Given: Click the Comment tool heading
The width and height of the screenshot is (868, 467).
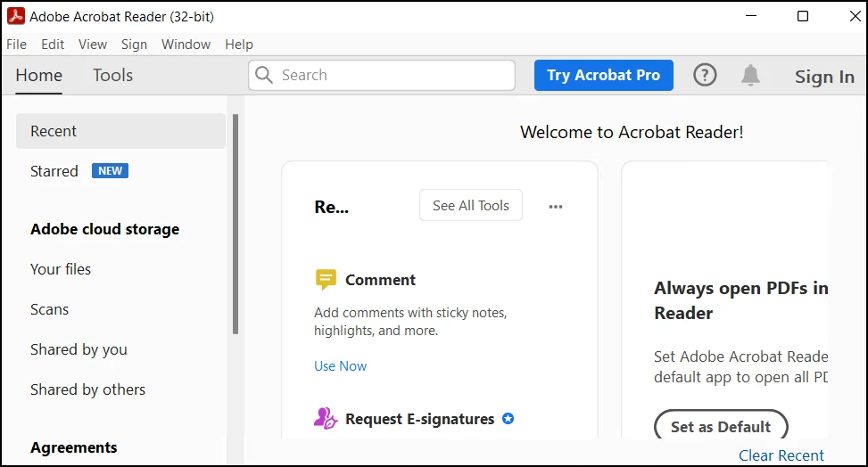Looking at the screenshot, I should (x=380, y=280).
